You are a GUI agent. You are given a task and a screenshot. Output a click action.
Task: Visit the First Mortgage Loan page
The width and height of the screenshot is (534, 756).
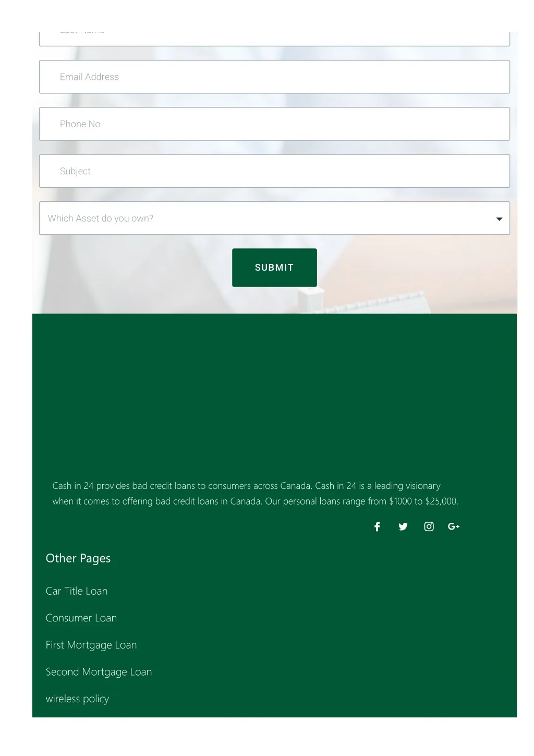91,645
